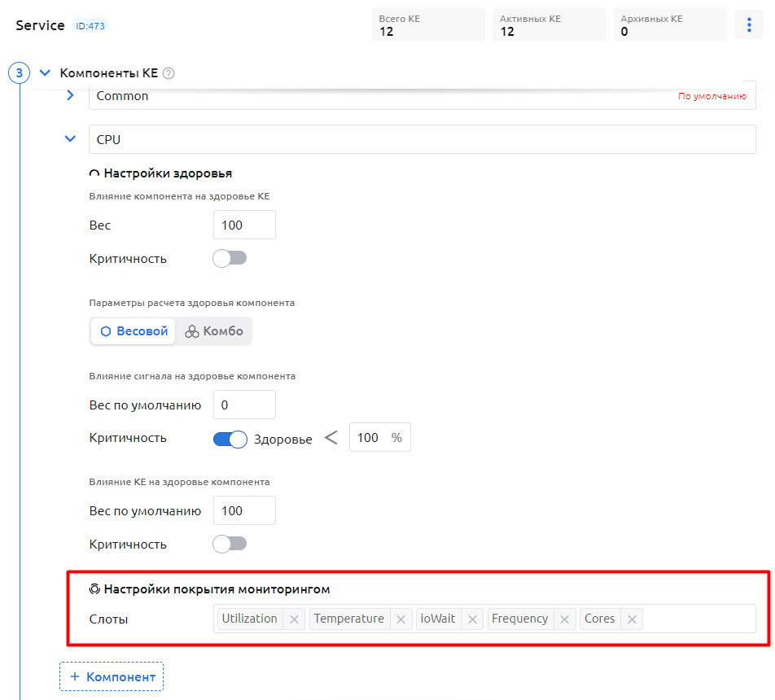
Task: Enable component Критичность toggle under Вес
Action: pos(229,259)
